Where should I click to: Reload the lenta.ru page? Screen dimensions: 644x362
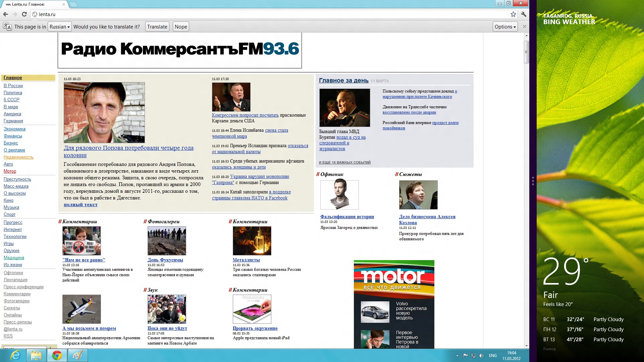[24, 14]
